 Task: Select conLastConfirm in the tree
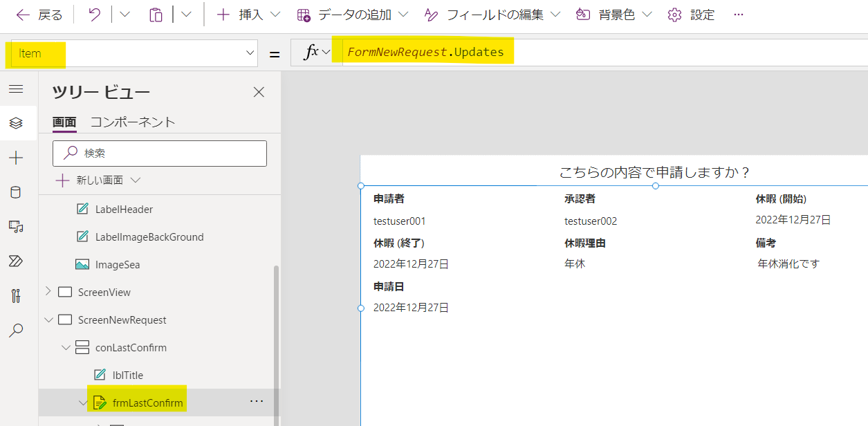click(x=131, y=347)
